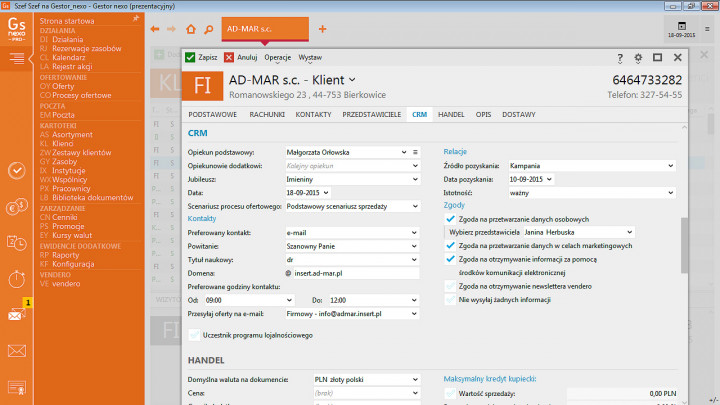The image size is (720, 405).
Task: Open the envelope icon with notification badge
Action: 17,313
